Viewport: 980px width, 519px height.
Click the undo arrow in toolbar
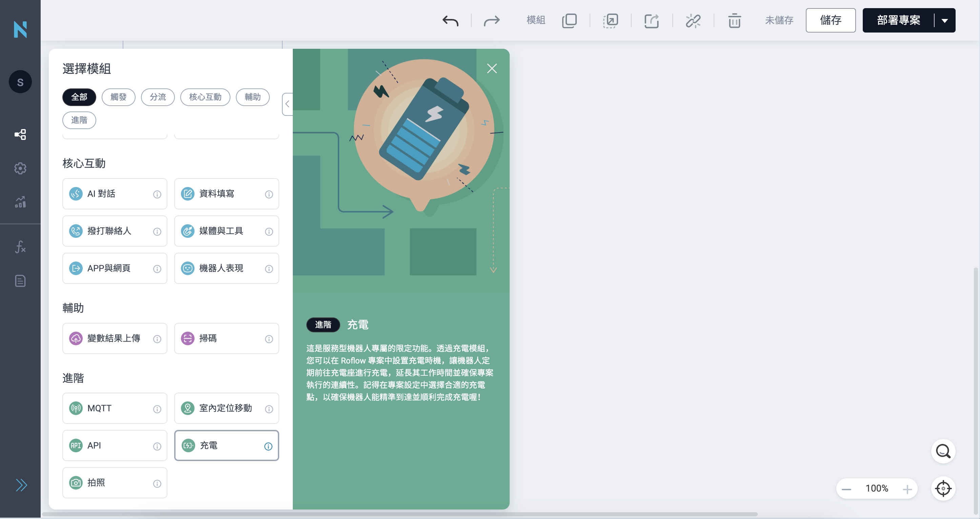click(450, 21)
